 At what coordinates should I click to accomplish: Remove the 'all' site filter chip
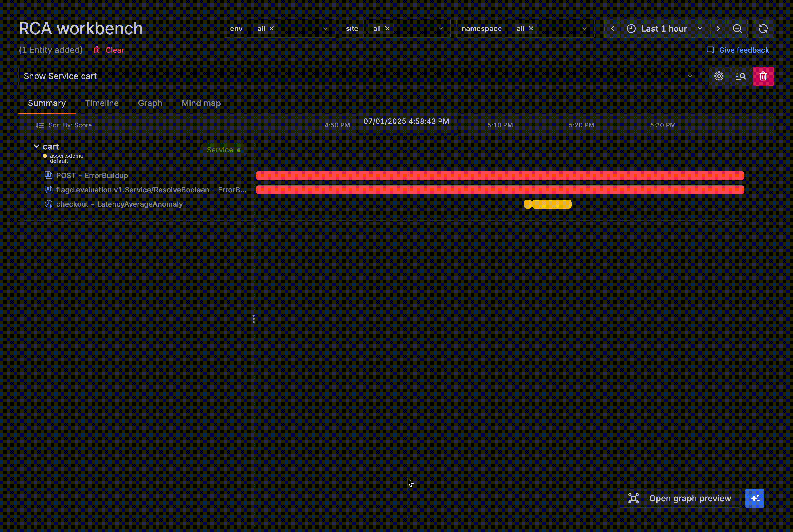(387, 29)
